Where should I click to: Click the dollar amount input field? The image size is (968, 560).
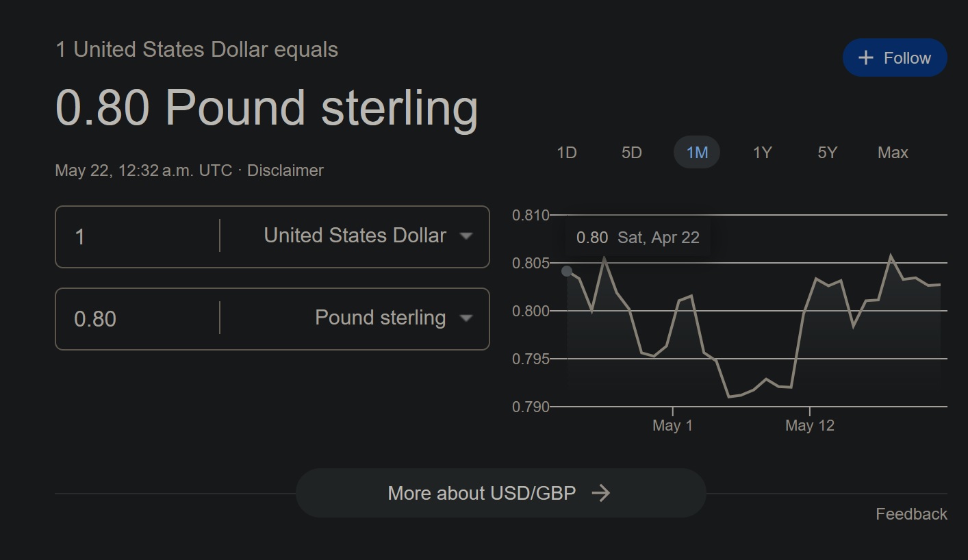click(137, 237)
